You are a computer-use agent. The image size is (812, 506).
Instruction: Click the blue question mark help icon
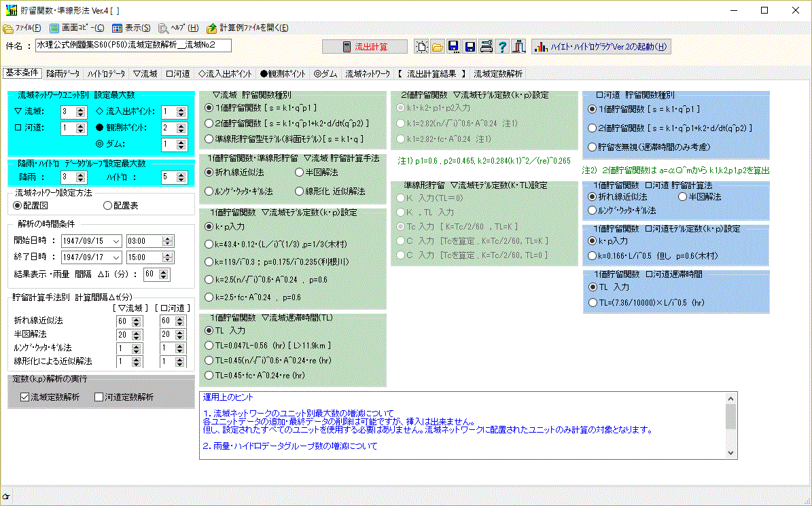[502, 46]
